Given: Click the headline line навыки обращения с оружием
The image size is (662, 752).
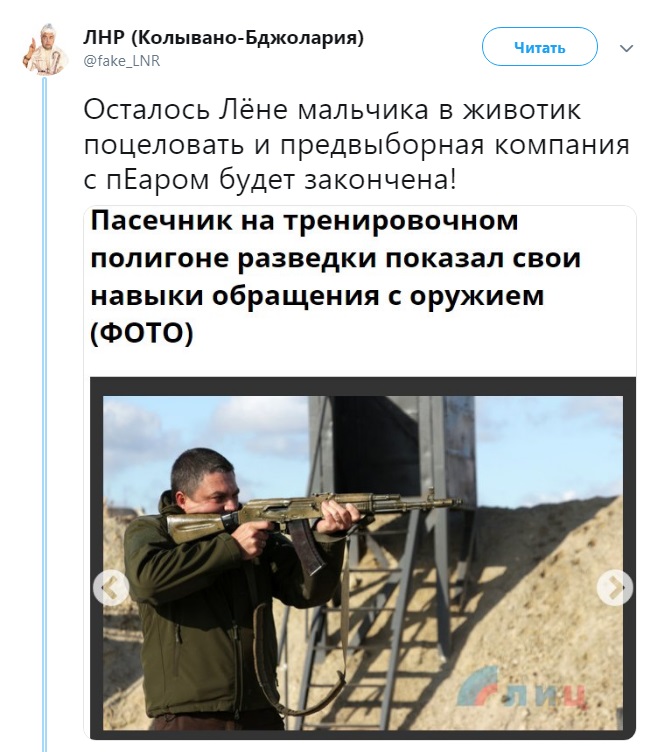Looking at the screenshot, I should pyautogui.click(x=317, y=295).
